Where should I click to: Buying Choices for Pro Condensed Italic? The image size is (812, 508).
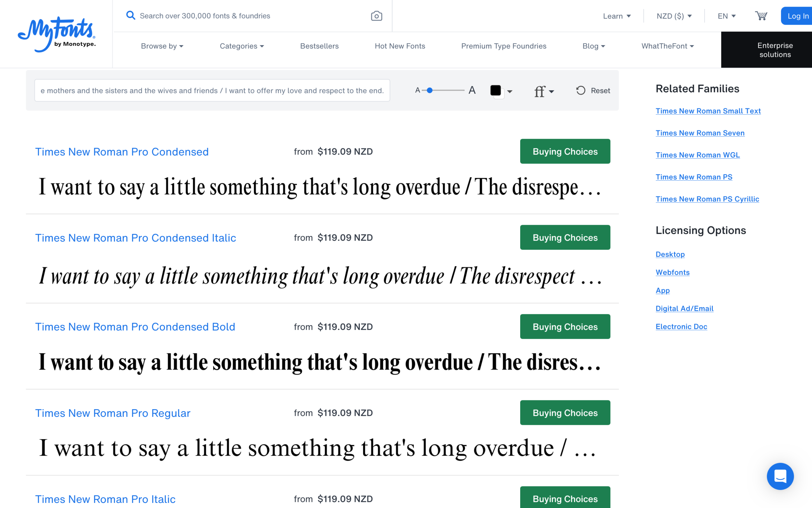pyautogui.click(x=565, y=237)
